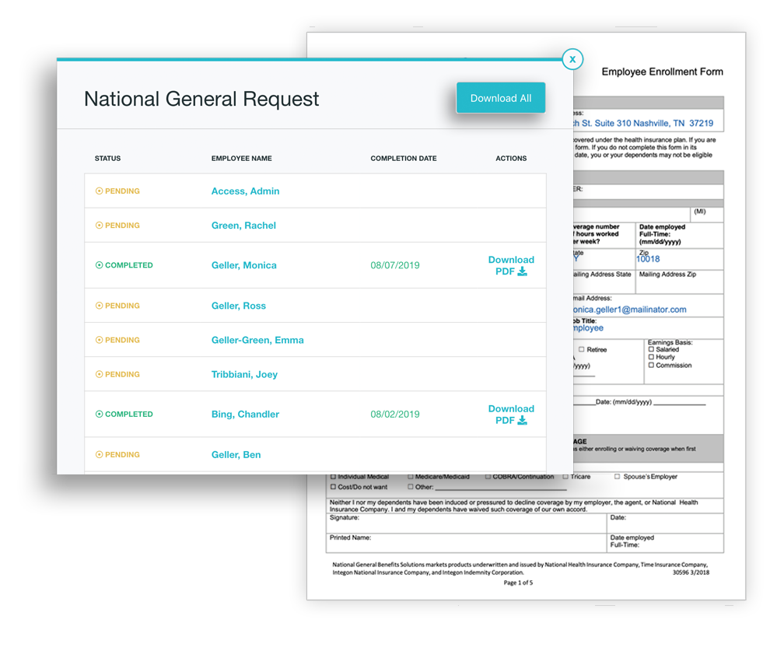This screenshot has height=672, width=784.
Task: Open employee Green, Rachel
Action: point(243,226)
